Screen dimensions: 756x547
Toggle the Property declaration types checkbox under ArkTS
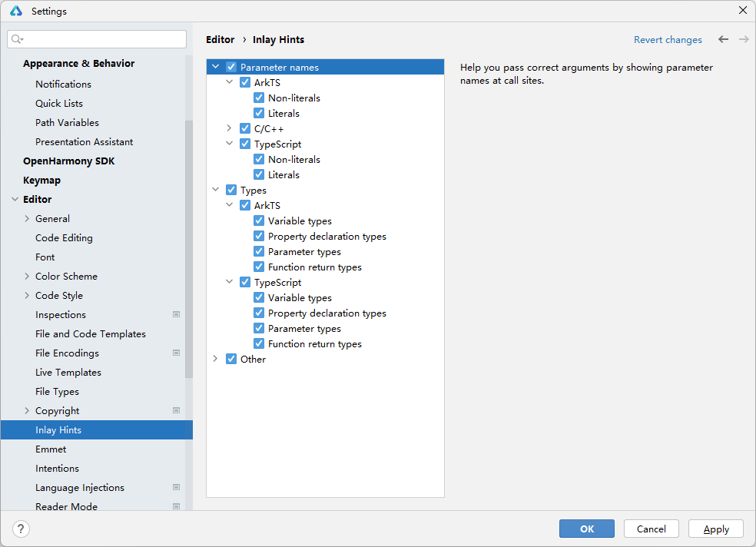pos(259,236)
